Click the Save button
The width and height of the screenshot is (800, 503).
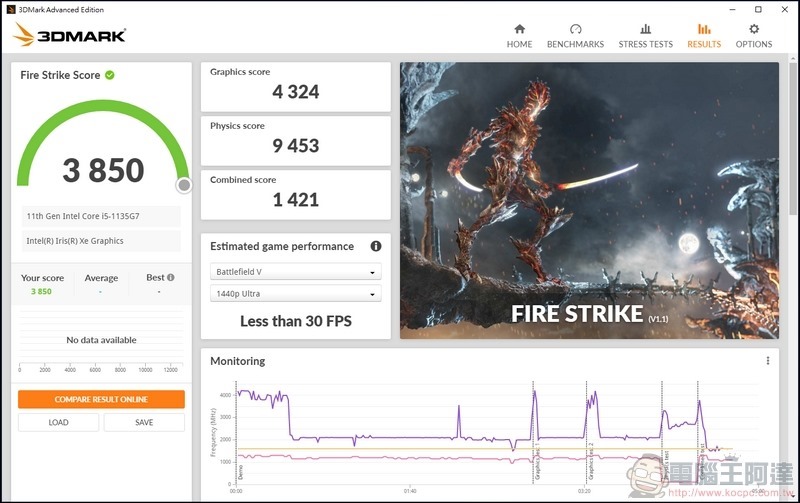coord(144,422)
